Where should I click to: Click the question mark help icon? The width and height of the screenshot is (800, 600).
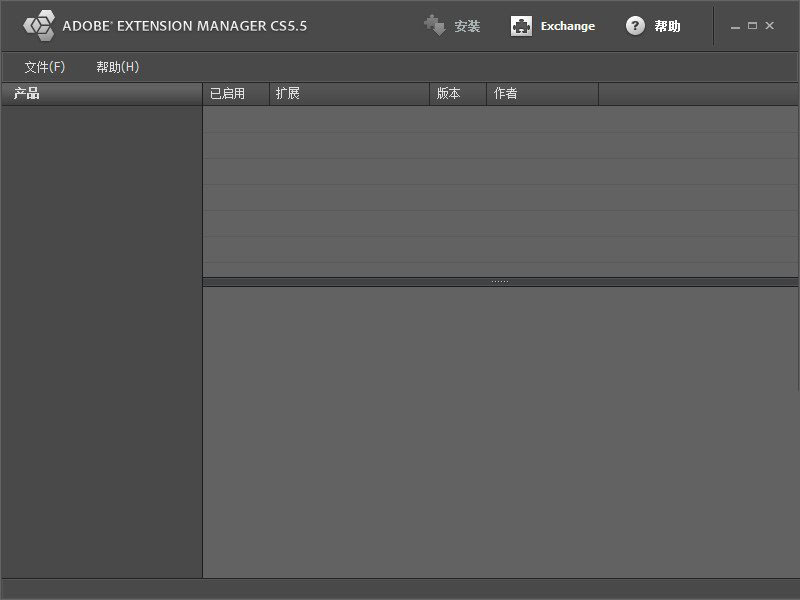(x=635, y=26)
